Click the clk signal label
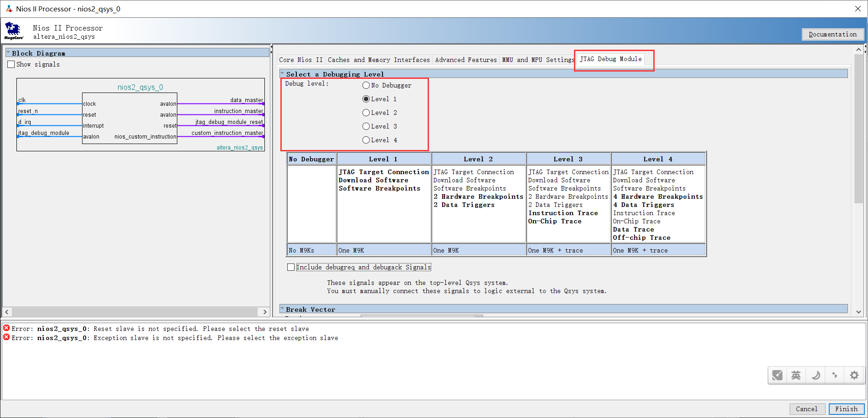868x418 pixels. pos(22,100)
